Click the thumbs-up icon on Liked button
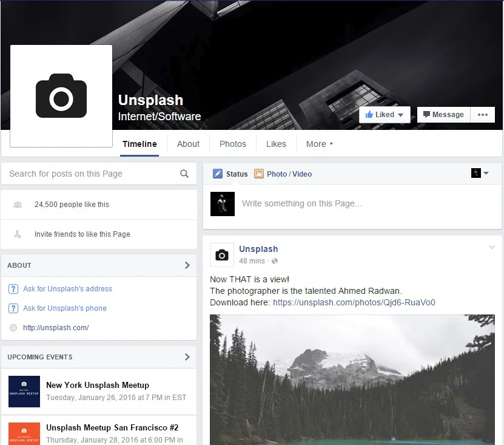This screenshot has width=504, height=445. click(369, 115)
